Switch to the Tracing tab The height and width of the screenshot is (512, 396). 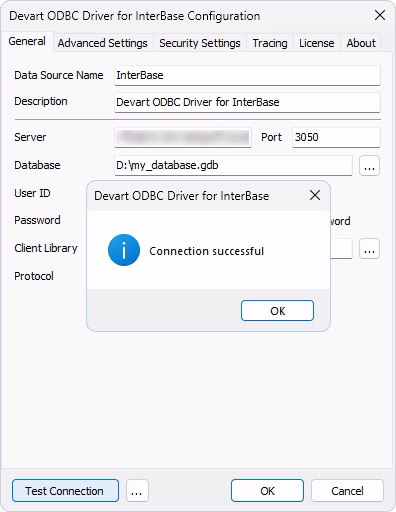click(270, 43)
